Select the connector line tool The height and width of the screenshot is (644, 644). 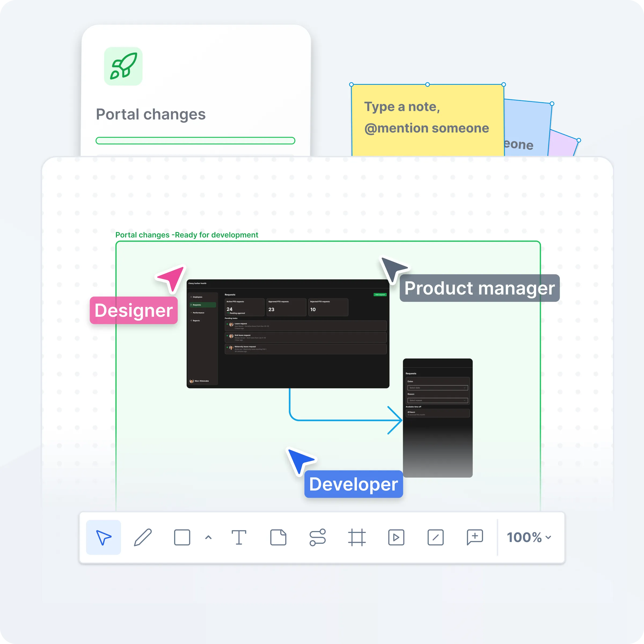(317, 537)
